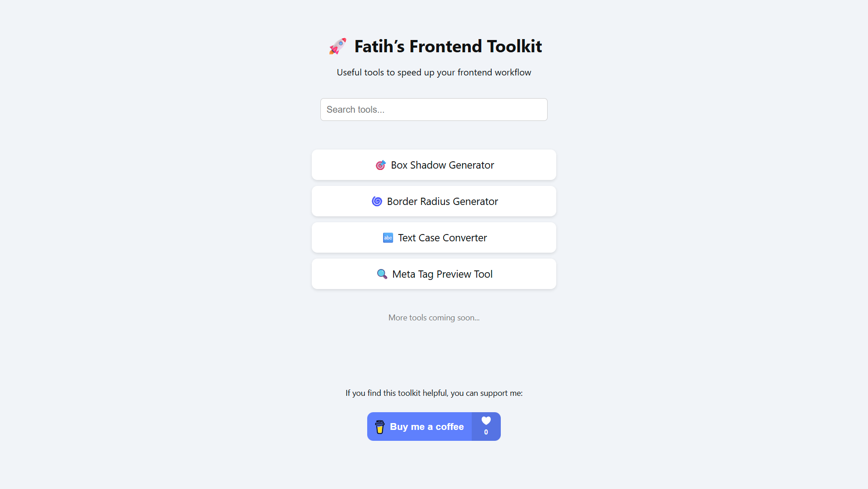Click the More tools coming soon text
This screenshot has width=868, height=489.
[x=434, y=318]
